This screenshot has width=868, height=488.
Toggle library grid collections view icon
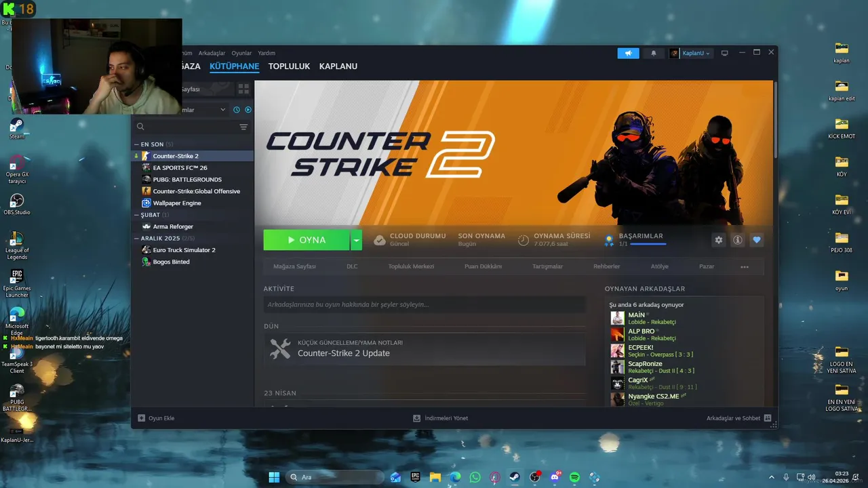point(243,89)
